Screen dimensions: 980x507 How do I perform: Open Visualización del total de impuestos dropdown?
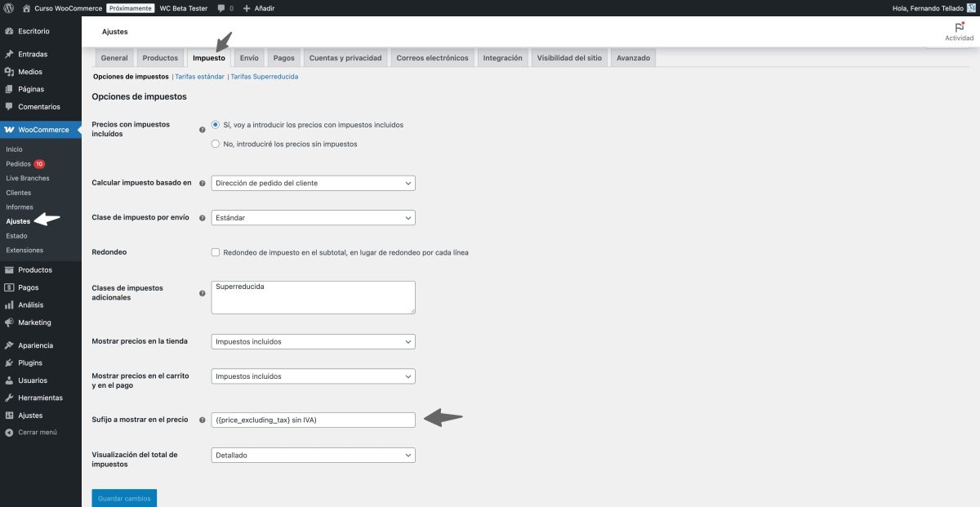pos(313,455)
